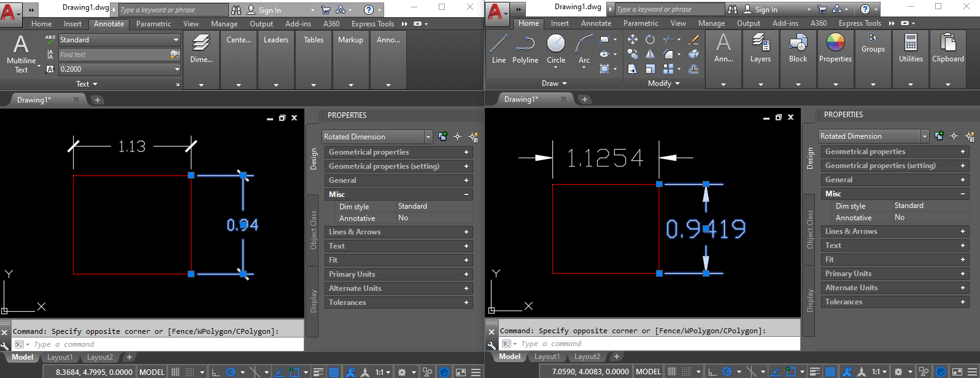This screenshot has height=378, width=980.
Task: Toggle object snap in left window status bar
Action: coord(294,372)
